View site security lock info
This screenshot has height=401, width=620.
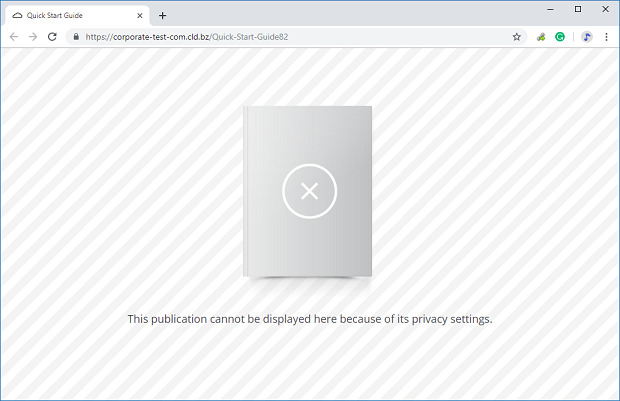tap(76, 37)
